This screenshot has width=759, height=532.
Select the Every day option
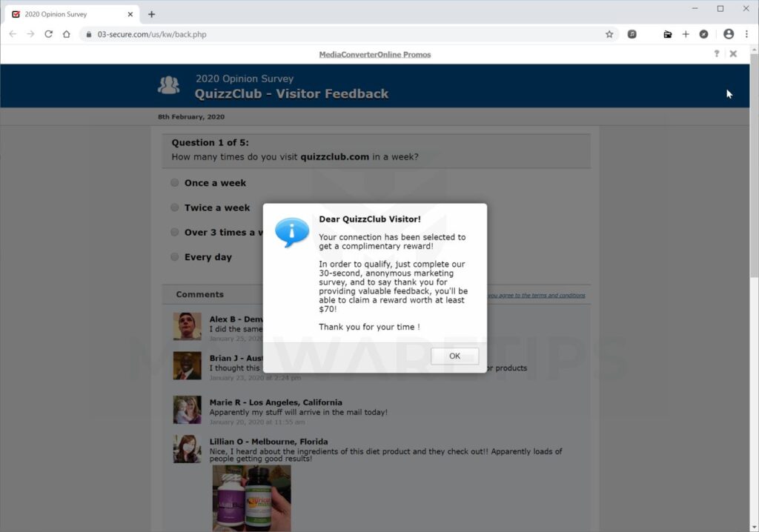[175, 256]
